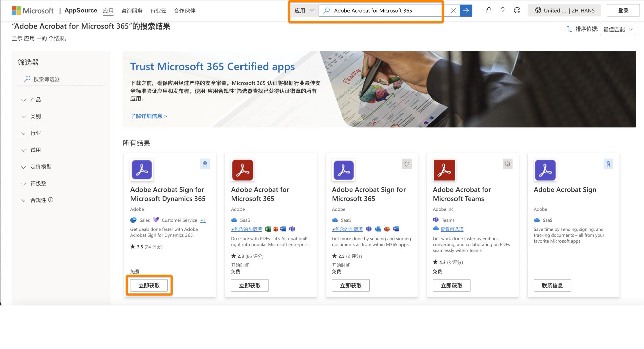Click certification badge on Dynamics 365 card

point(205,164)
